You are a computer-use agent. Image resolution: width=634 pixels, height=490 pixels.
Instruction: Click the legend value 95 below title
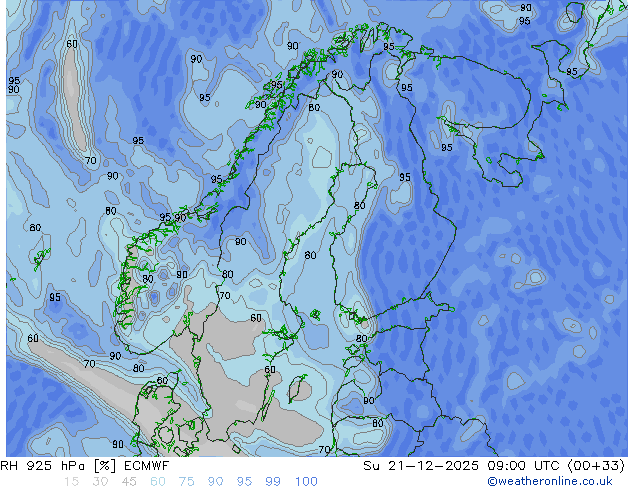[x=244, y=482]
